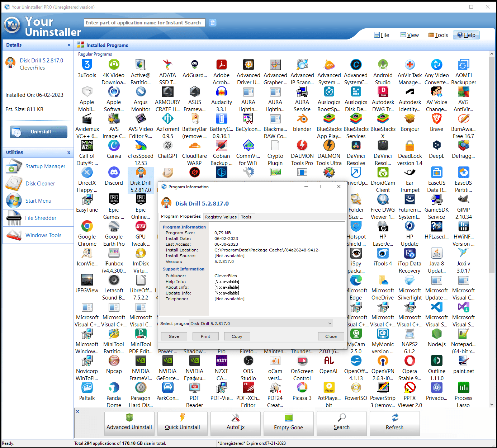
Task: Select the DeepL program icon
Action: (437, 146)
